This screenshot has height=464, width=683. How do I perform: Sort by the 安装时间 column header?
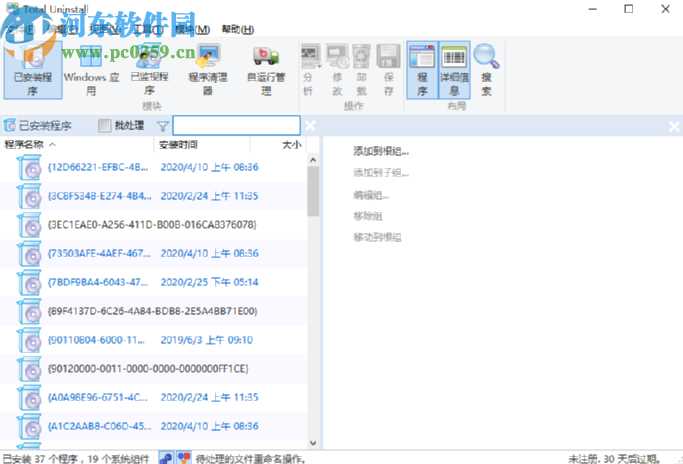tap(180, 145)
